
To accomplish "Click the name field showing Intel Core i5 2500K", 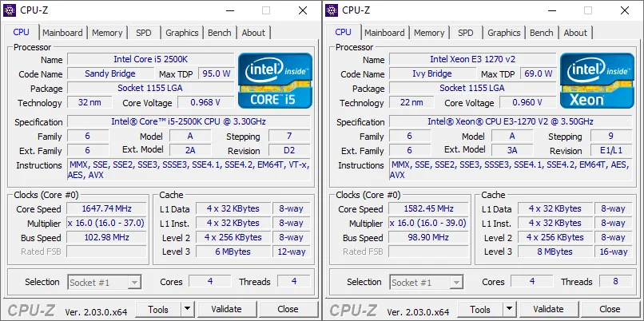I will (x=151, y=60).
